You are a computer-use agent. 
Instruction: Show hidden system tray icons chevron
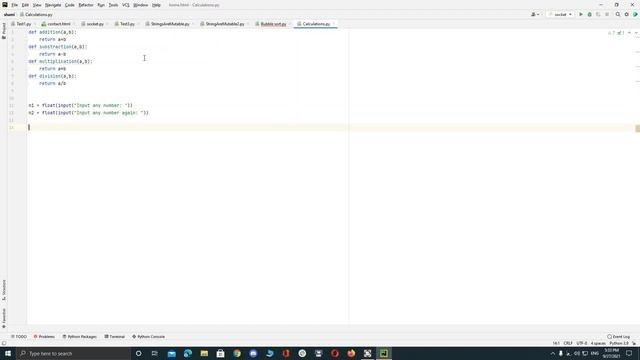pos(553,353)
